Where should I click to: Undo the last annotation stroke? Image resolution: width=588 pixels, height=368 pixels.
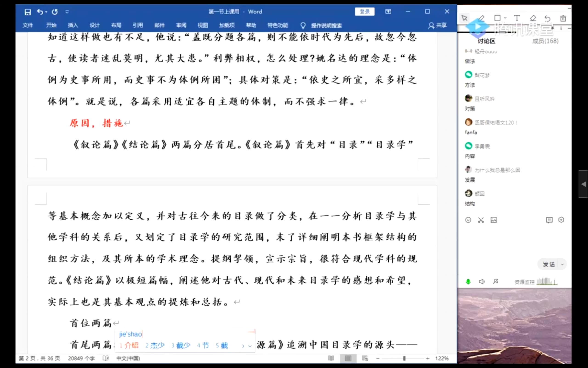click(x=547, y=18)
